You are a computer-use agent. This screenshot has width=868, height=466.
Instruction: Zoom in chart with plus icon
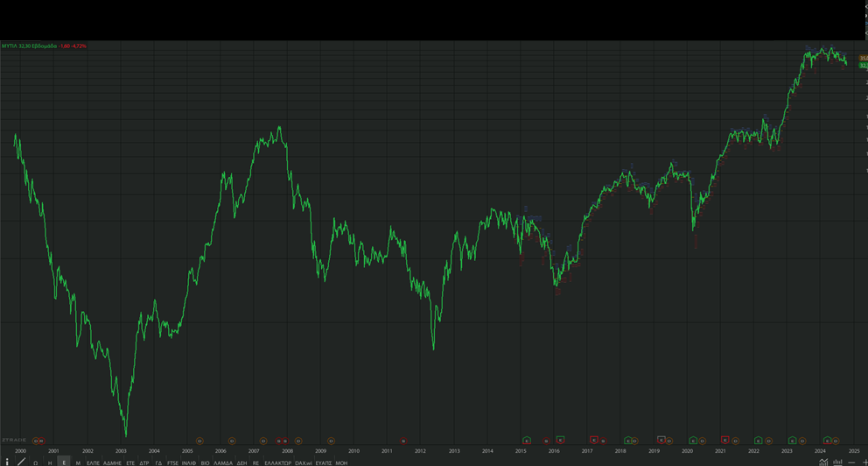(865, 462)
